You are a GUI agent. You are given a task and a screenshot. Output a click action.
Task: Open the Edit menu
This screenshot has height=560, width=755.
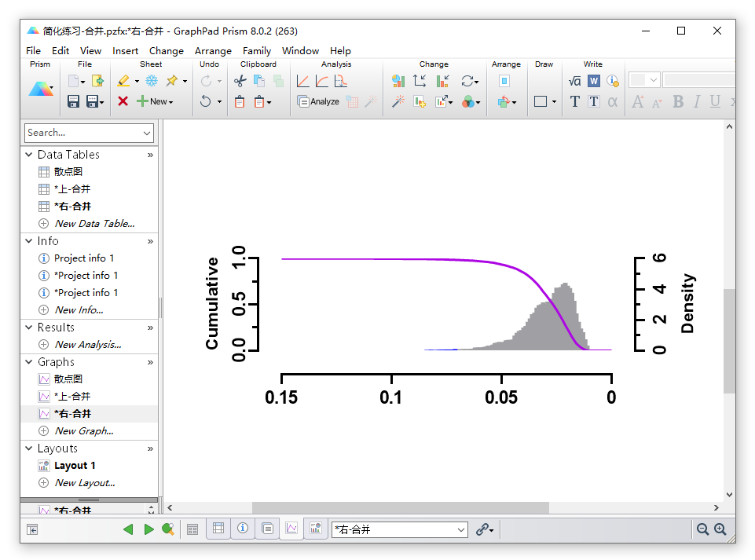point(60,50)
